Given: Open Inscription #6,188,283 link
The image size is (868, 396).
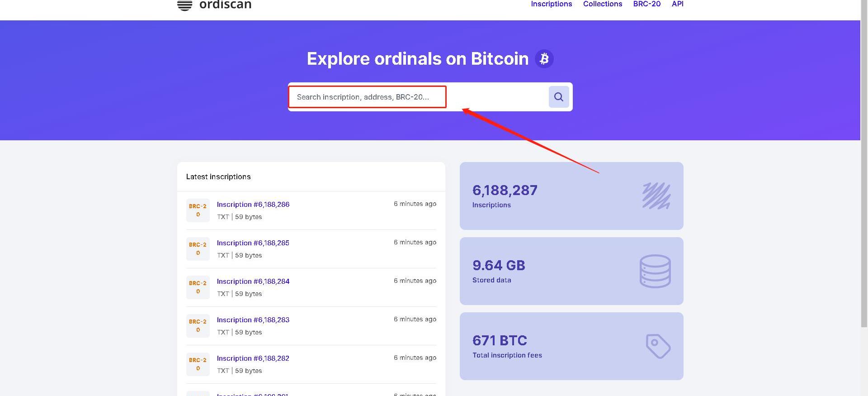Looking at the screenshot, I should click(253, 320).
